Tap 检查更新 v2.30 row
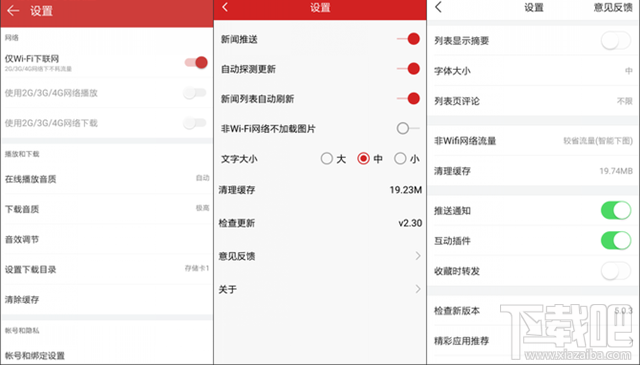 [x=320, y=223]
